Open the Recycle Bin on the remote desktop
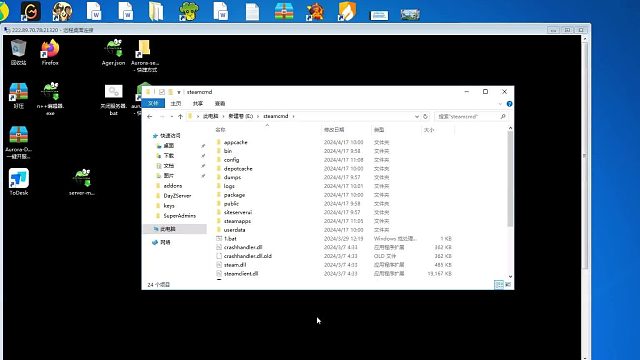 pyautogui.click(x=18, y=52)
